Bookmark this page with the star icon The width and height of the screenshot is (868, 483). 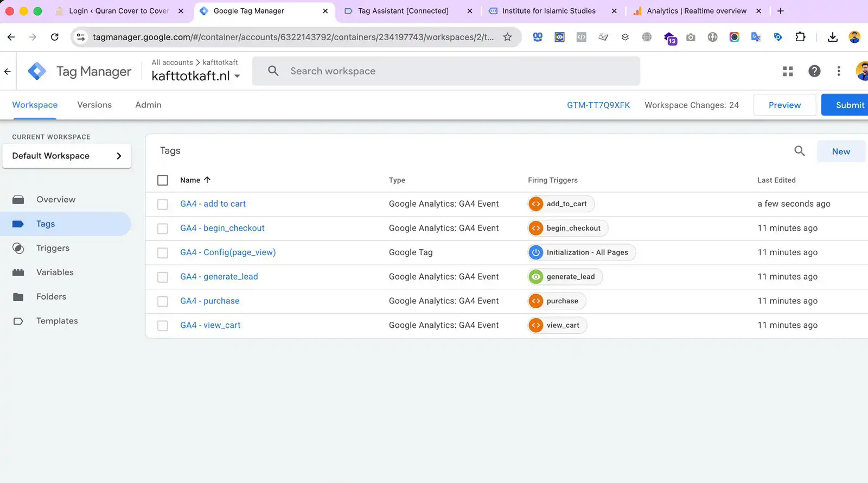[507, 37]
